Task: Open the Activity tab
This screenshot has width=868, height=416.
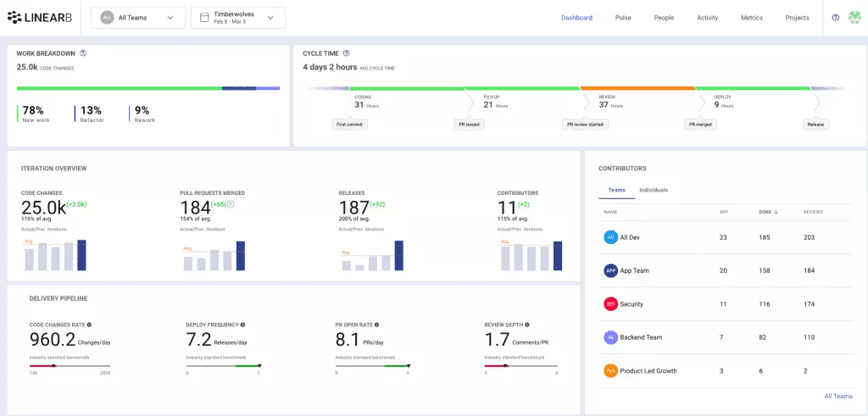Action: (x=708, y=18)
